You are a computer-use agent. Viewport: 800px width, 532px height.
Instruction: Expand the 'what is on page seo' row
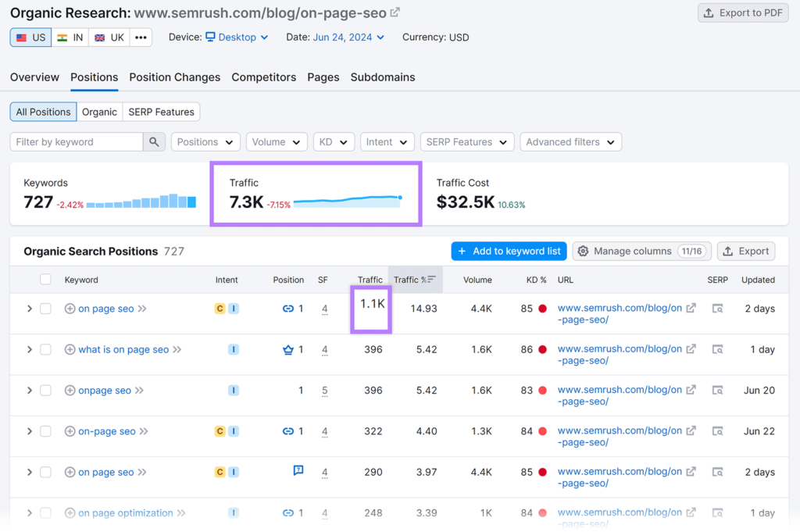(29, 349)
